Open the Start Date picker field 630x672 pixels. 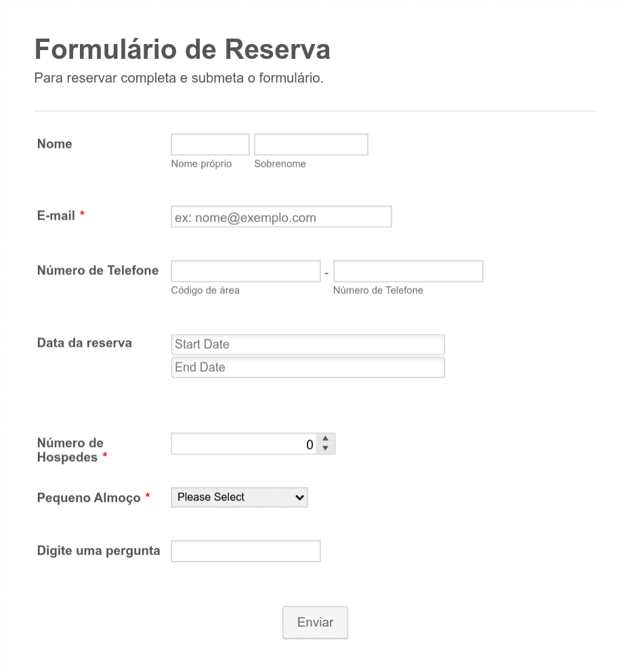point(308,344)
